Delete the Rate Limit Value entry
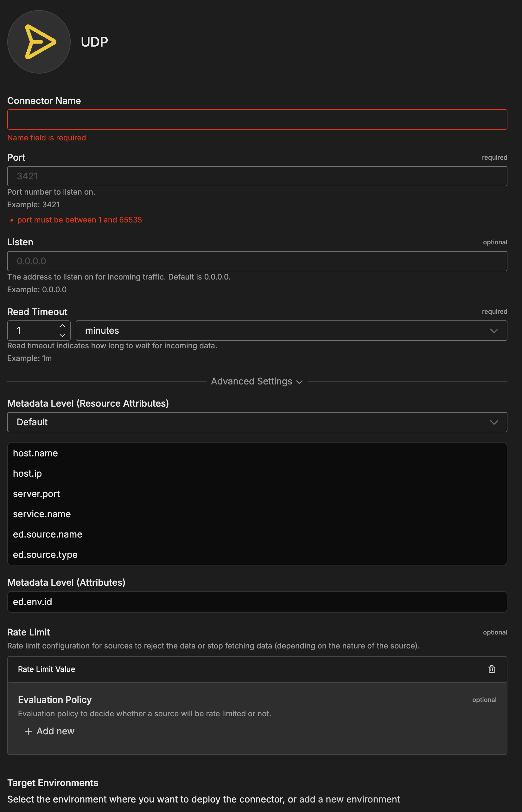This screenshot has width=522, height=812. click(x=491, y=669)
